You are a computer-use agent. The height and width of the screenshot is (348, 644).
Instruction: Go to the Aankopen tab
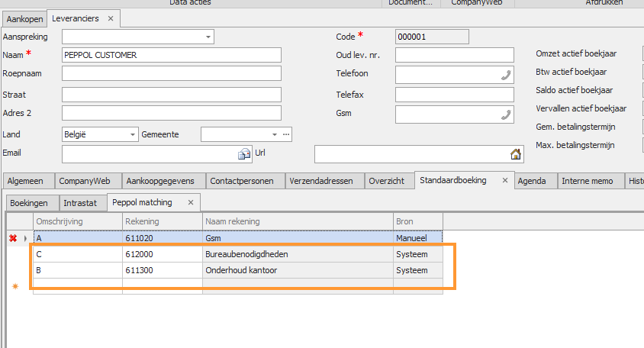24,18
